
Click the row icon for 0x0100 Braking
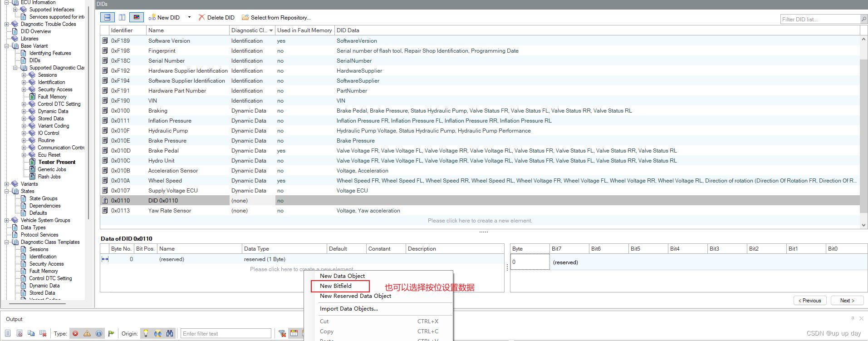point(105,111)
